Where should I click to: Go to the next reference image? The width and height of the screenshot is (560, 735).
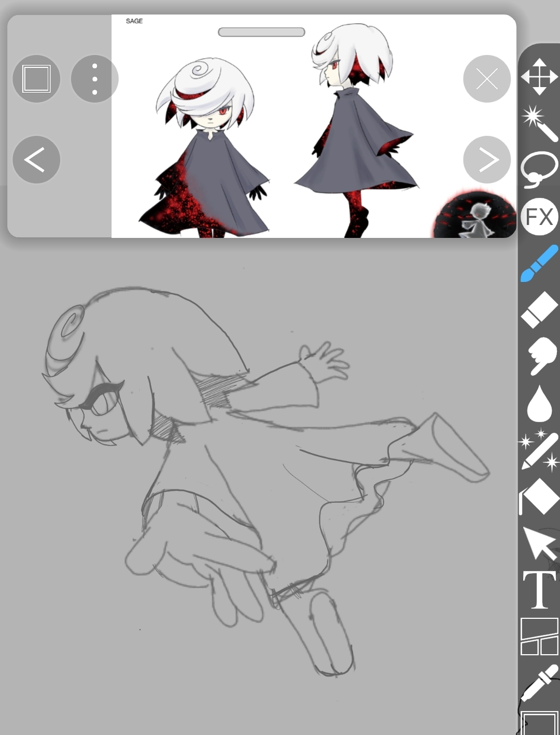(486, 160)
